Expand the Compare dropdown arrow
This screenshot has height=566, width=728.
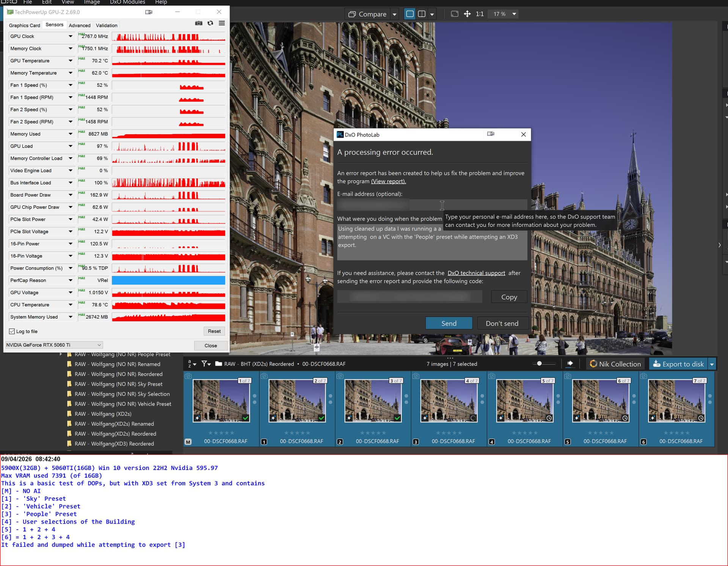coord(394,14)
